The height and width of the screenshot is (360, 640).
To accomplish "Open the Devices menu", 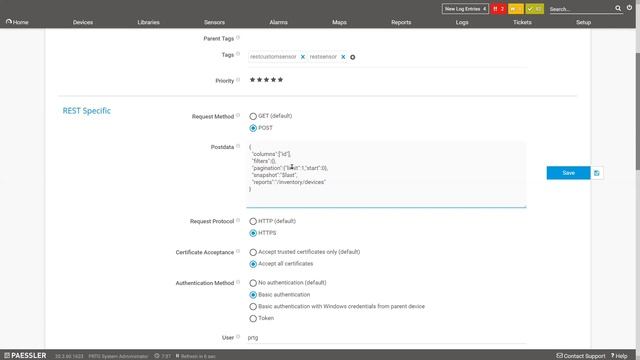I will [83, 22].
